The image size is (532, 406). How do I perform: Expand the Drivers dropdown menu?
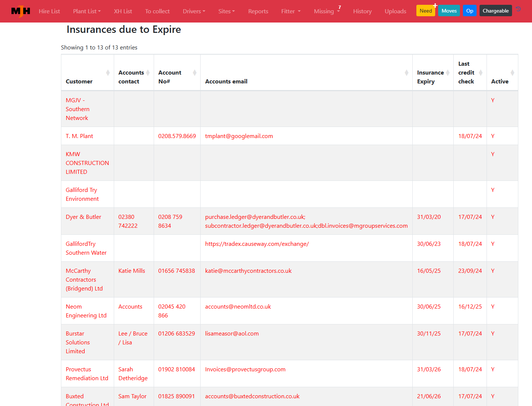point(194,11)
